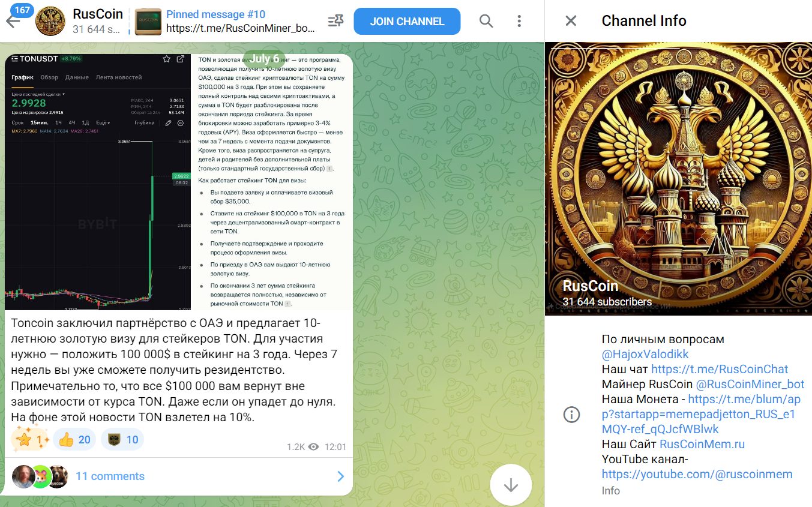Open the youtube.com/@ruscoinmem link
The width and height of the screenshot is (812, 507).
(697, 474)
